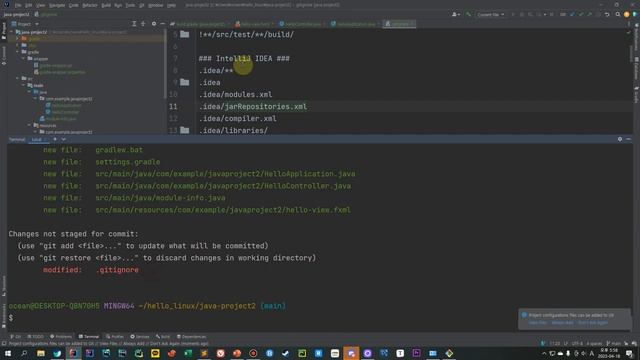Image resolution: width=640 pixels, height=360 pixels.
Task: Open the code-with-me user icon menu
Action: tap(456, 14)
